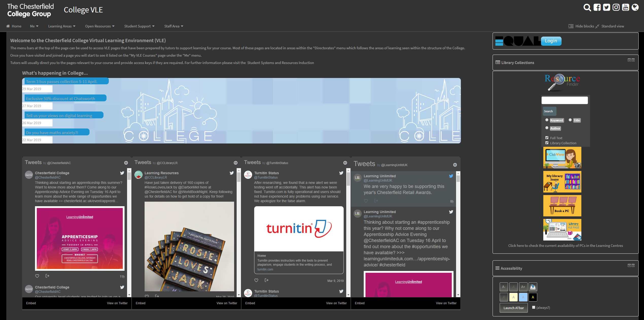Go to Home in navigation bar
Image resolution: width=644 pixels, height=320 pixels.
point(14,26)
